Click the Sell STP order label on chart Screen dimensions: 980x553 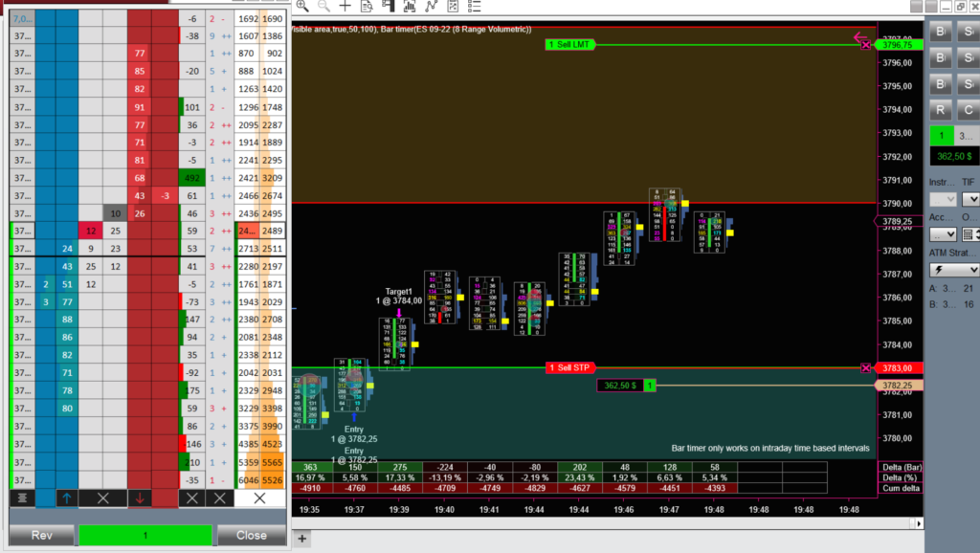(x=569, y=368)
